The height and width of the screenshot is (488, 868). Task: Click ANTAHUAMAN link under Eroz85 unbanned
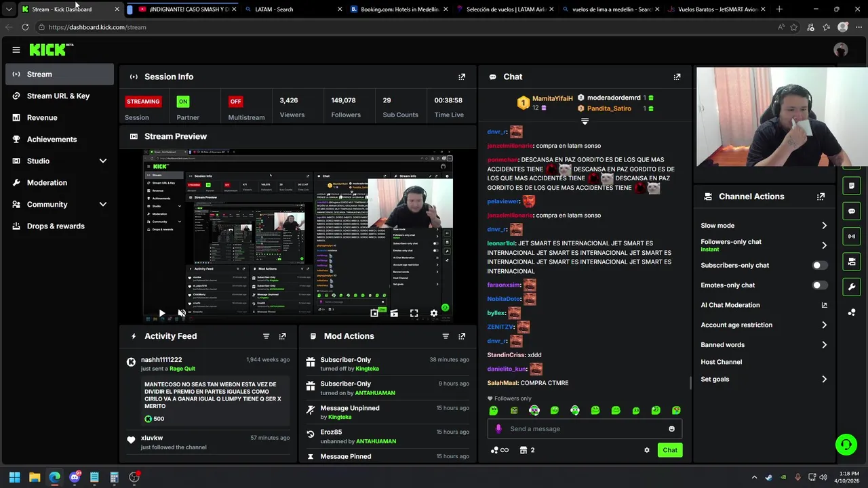point(376,442)
